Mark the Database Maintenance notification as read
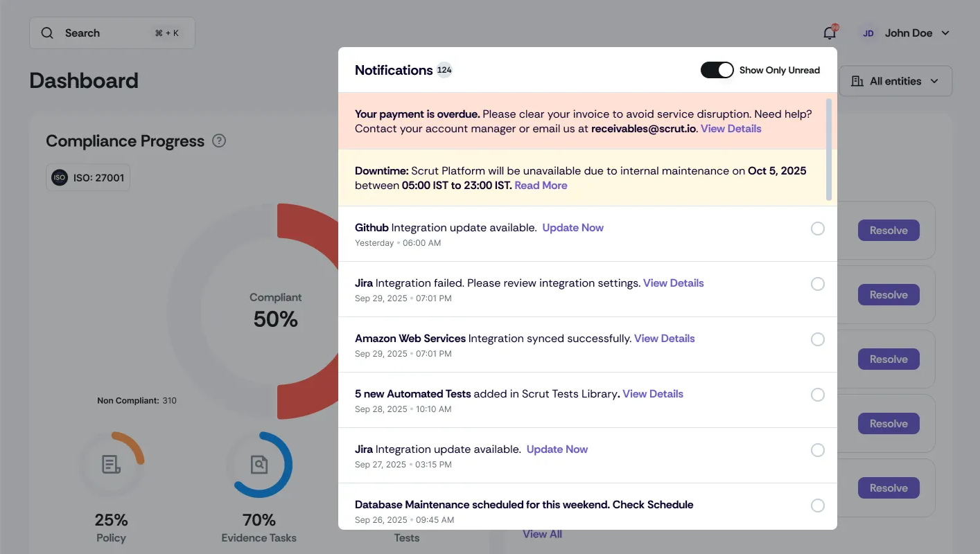This screenshot has height=554, width=980. click(x=818, y=506)
